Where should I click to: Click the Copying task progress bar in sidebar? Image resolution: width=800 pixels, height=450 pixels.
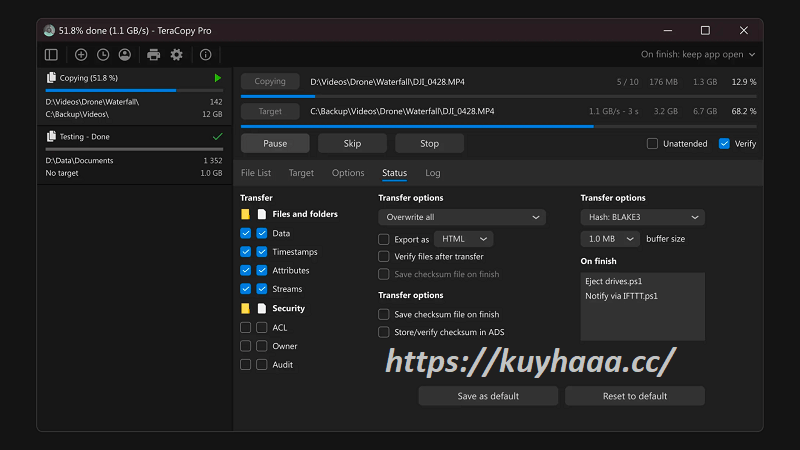click(x=134, y=90)
